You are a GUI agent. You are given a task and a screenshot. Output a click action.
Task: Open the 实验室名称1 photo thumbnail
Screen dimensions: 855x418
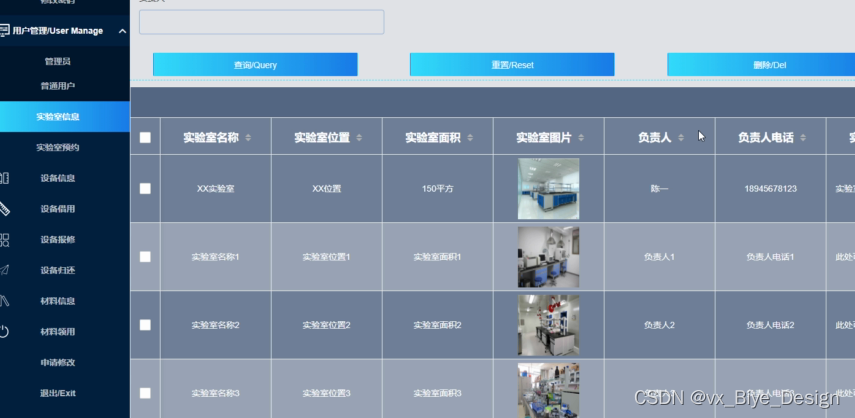click(549, 257)
